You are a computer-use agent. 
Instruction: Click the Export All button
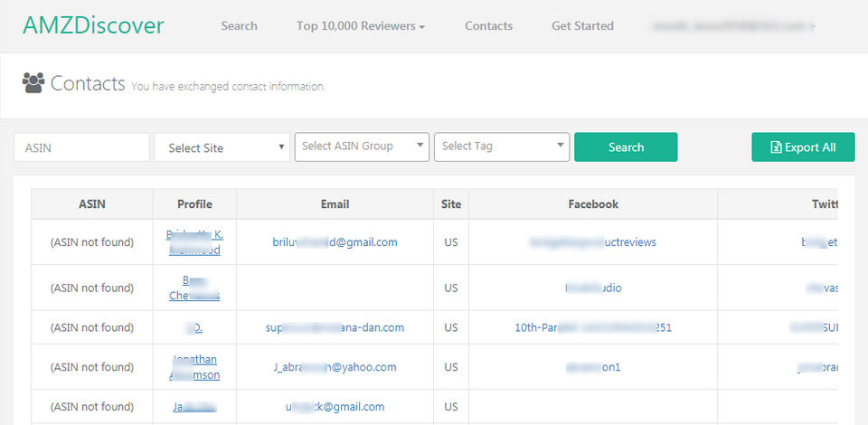[x=803, y=147]
